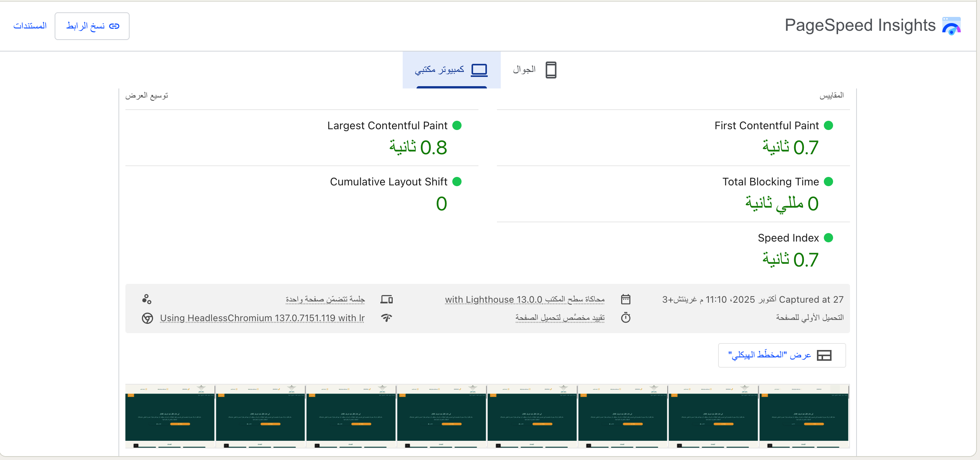Toggle توسيع العرض expand view

pyautogui.click(x=147, y=95)
